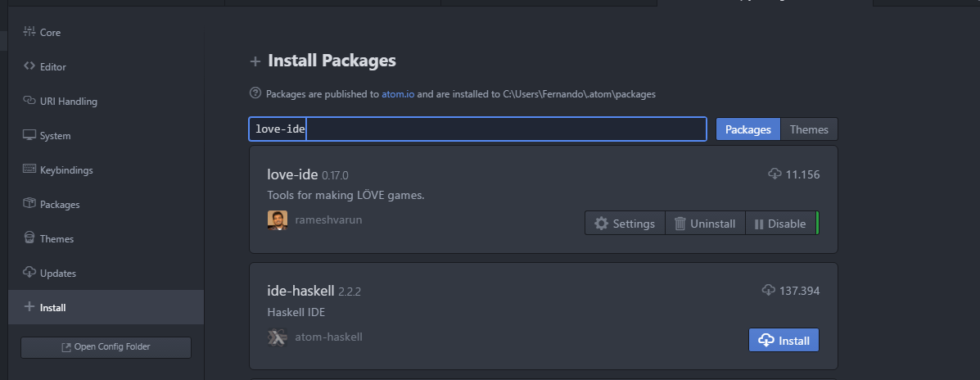980x380 pixels.
Task: Check Updates cloud icon in sidebar
Action: (x=29, y=272)
